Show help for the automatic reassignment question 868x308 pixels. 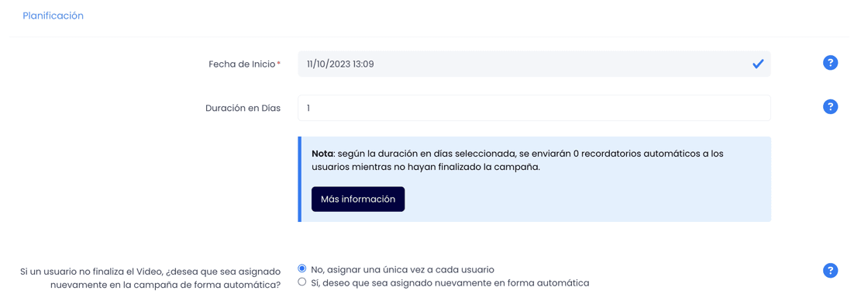830,270
